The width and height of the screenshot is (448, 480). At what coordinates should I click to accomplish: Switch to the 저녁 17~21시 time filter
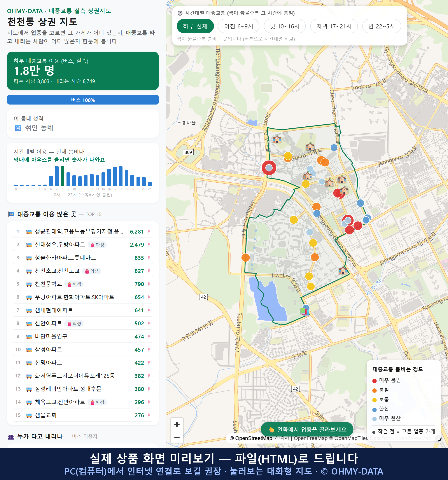(334, 26)
